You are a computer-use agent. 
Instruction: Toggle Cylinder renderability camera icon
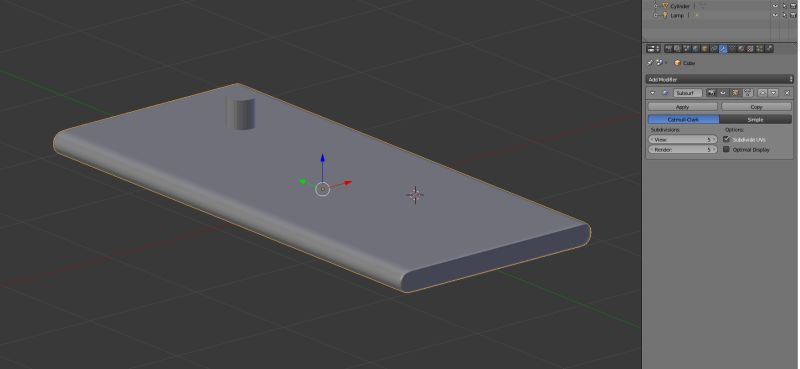click(793, 6)
